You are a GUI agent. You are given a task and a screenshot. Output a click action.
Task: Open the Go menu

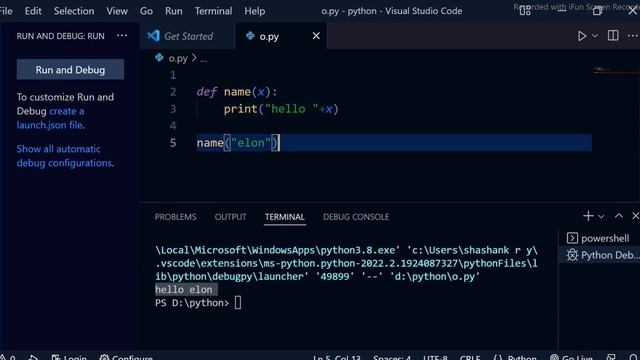pos(146,11)
